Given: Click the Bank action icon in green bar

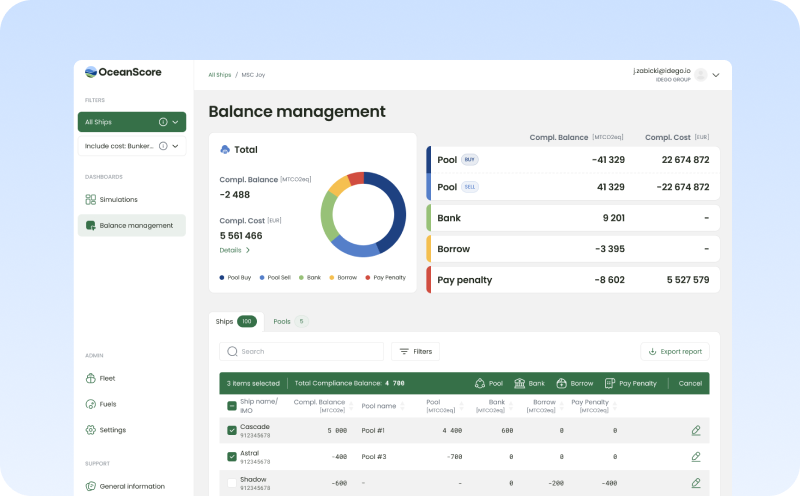Looking at the screenshot, I should (x=520, y=383).
